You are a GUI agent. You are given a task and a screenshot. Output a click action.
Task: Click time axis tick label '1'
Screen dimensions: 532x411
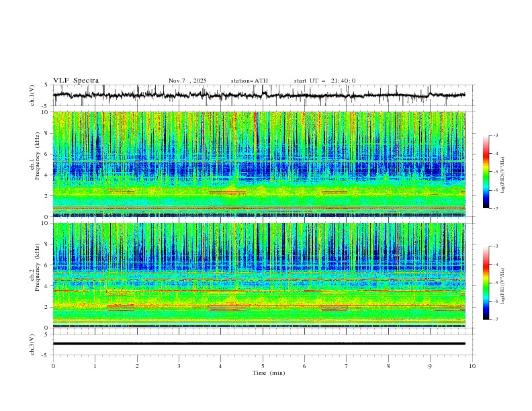pyautogui.click(x=95, y=366)
